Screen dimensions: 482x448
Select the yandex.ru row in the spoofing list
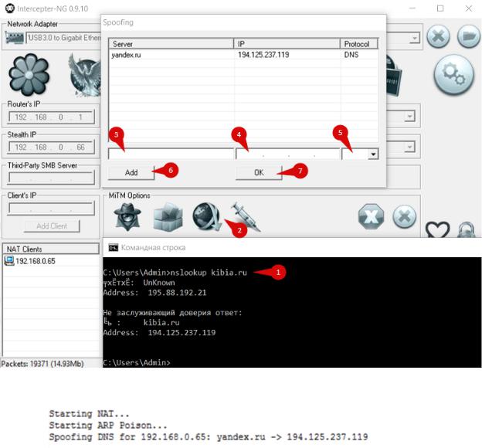click(x=243, y=55)
